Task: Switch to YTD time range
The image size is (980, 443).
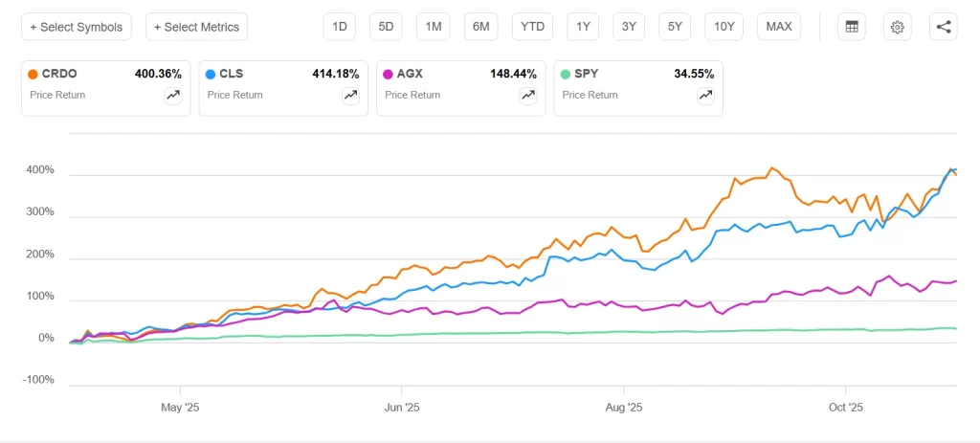Action: point(531,27)
